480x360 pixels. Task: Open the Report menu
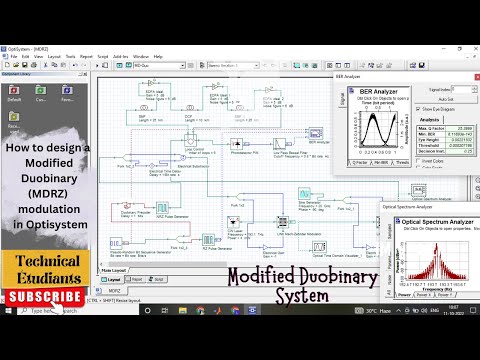[x=86, y=57]
